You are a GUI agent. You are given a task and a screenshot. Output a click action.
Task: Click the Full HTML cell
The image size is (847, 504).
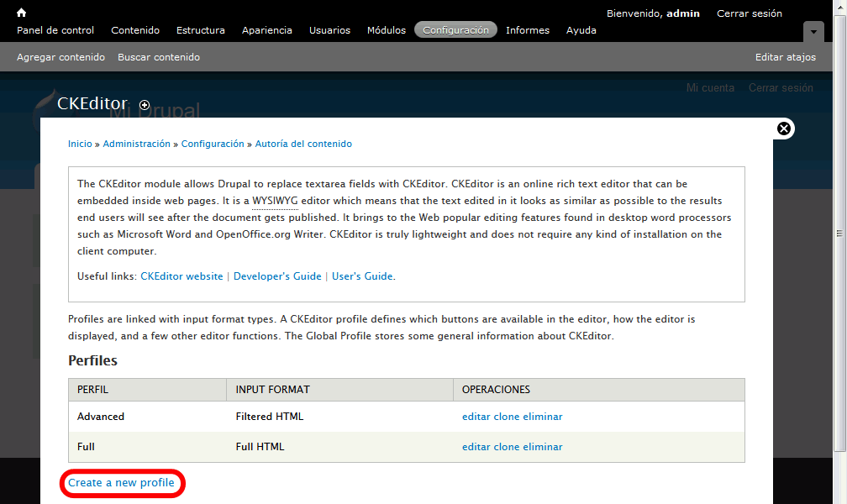click(339, 447)
